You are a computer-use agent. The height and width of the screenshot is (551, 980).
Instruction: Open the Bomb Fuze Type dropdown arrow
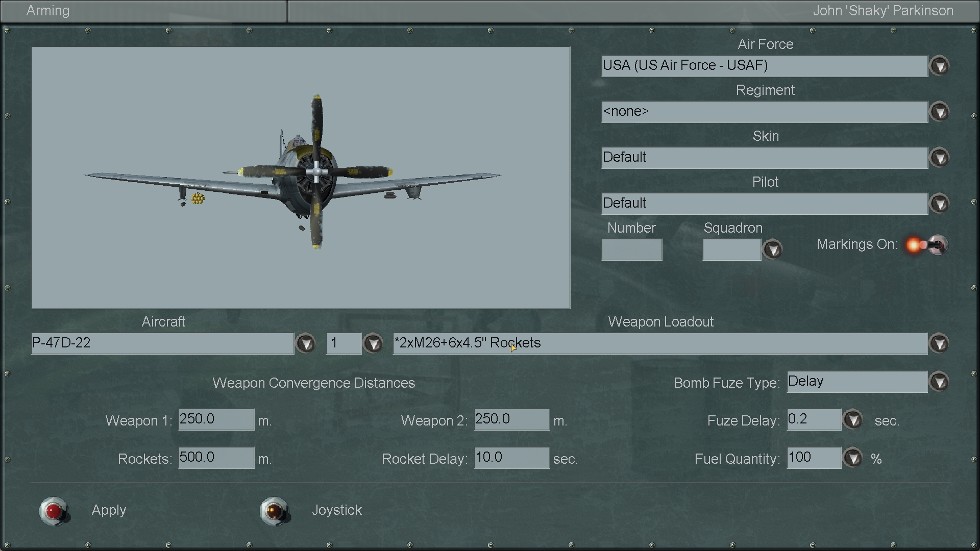(x=939, y=382)
